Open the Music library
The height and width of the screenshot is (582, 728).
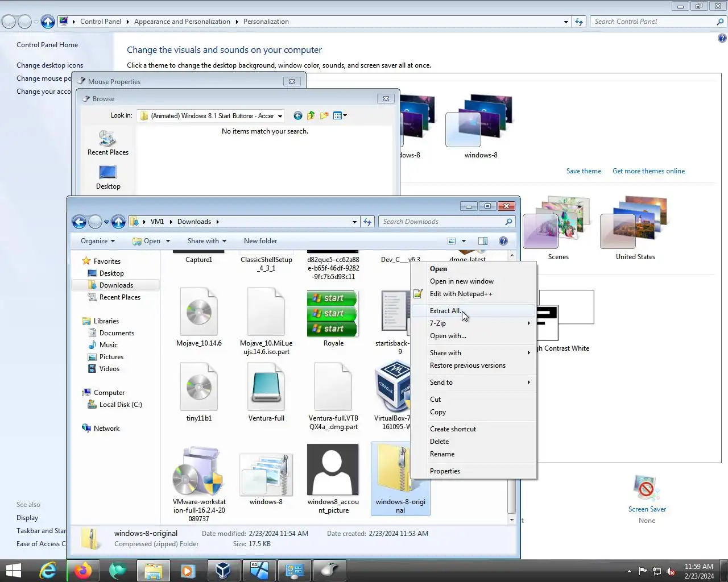coord(109,345)
